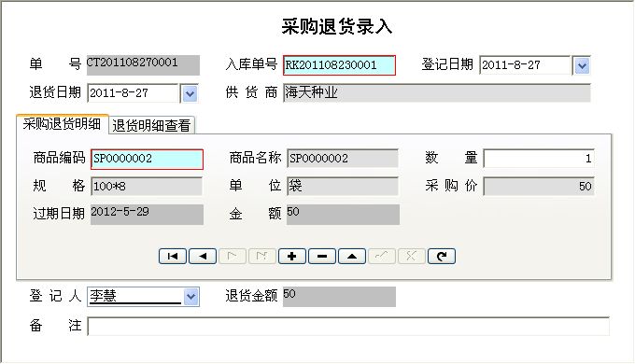Click the 登记日期 date text box

pos(525,65)
